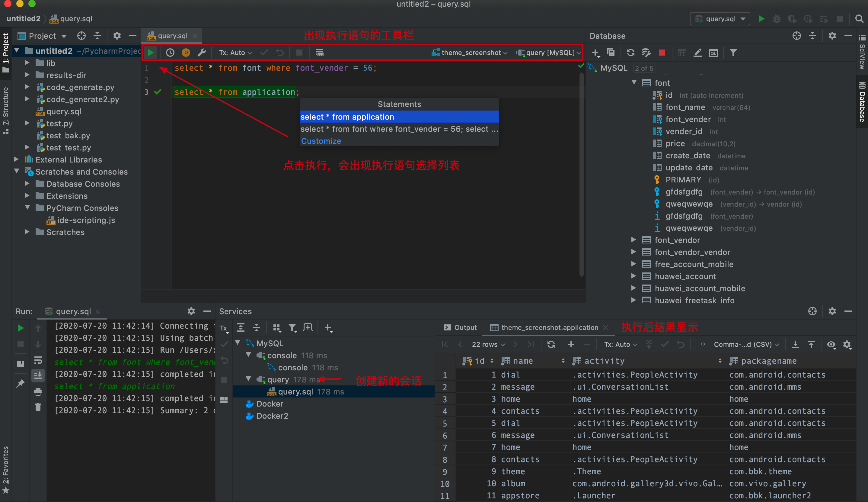868x502 pixels.
Task: Duplicate data source icon in Database panel
Action: (611, 53)
